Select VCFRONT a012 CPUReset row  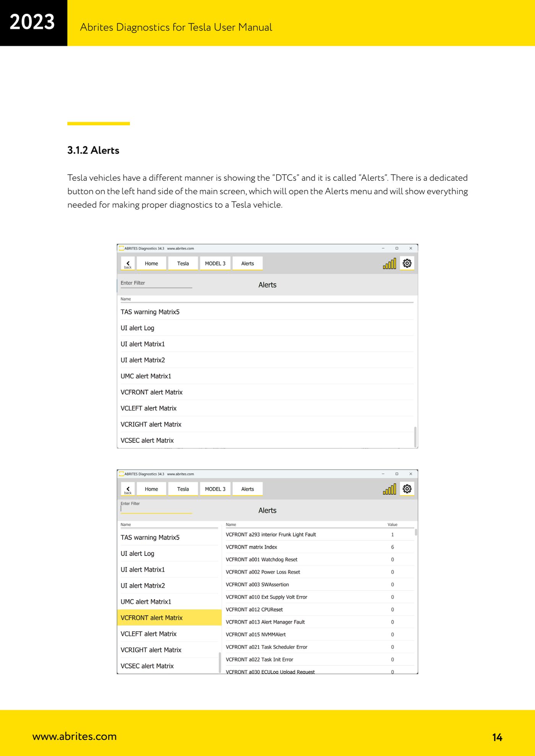click(x=319, y=609)
